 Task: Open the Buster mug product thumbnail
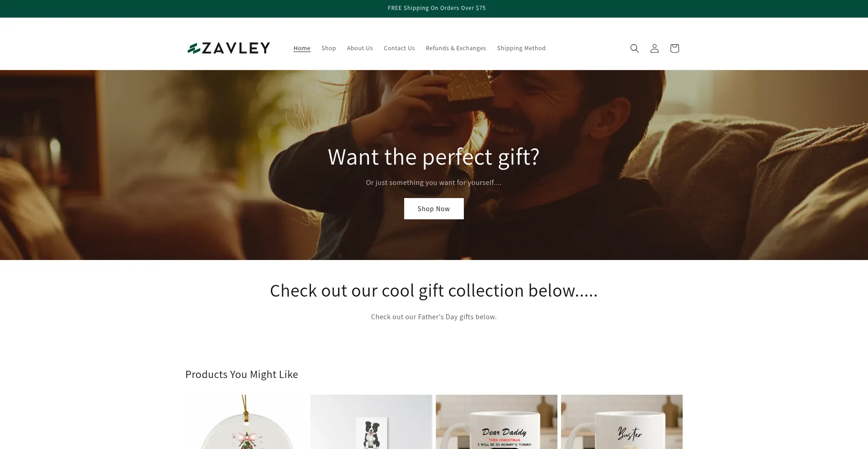coord(622,422)
